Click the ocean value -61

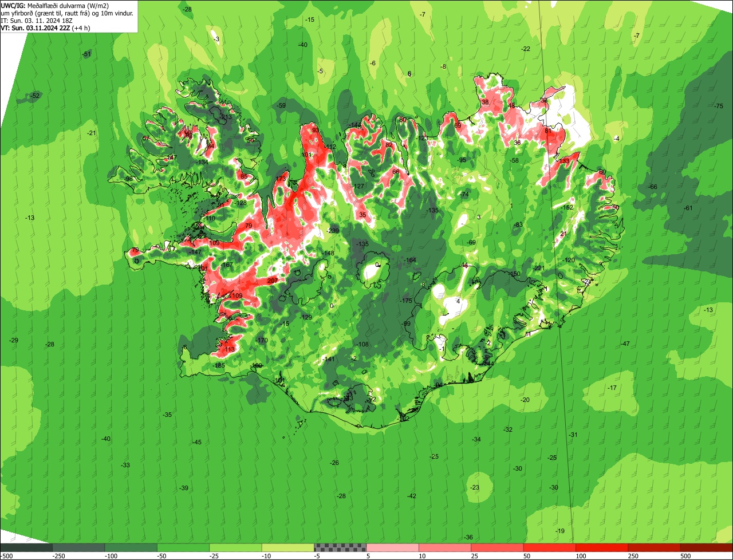[688, 208]
